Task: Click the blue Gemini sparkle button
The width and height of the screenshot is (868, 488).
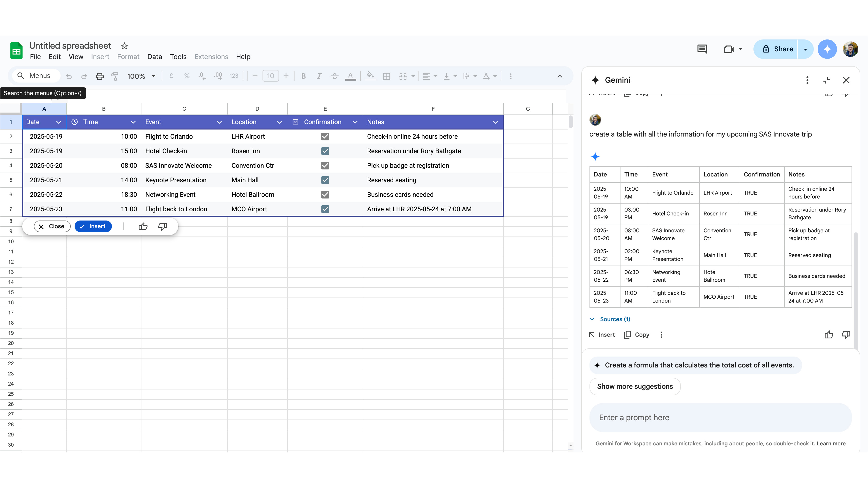Action: point(827,49)
